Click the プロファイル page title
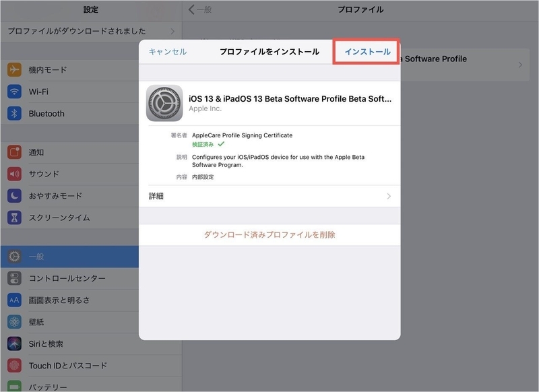Image resolution: width=539 pixels, height=392 pixels. point(360,9)
